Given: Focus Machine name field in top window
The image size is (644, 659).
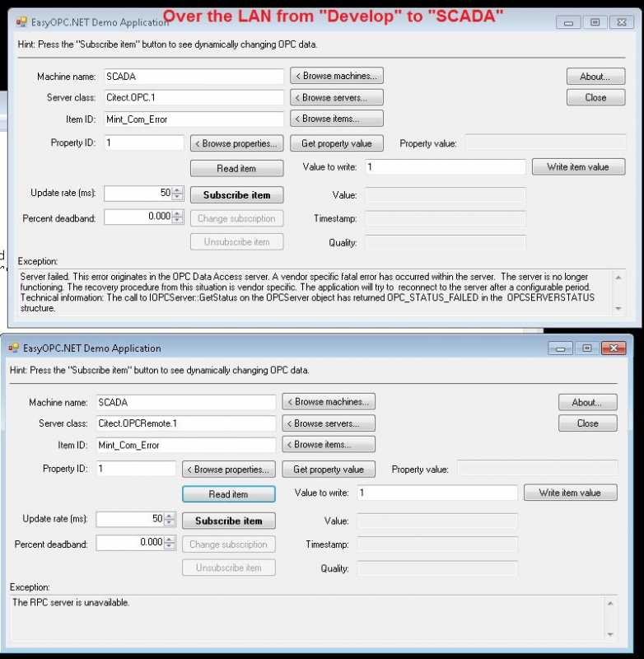Looking at the screenshot, I should click(x=194, y=77).
